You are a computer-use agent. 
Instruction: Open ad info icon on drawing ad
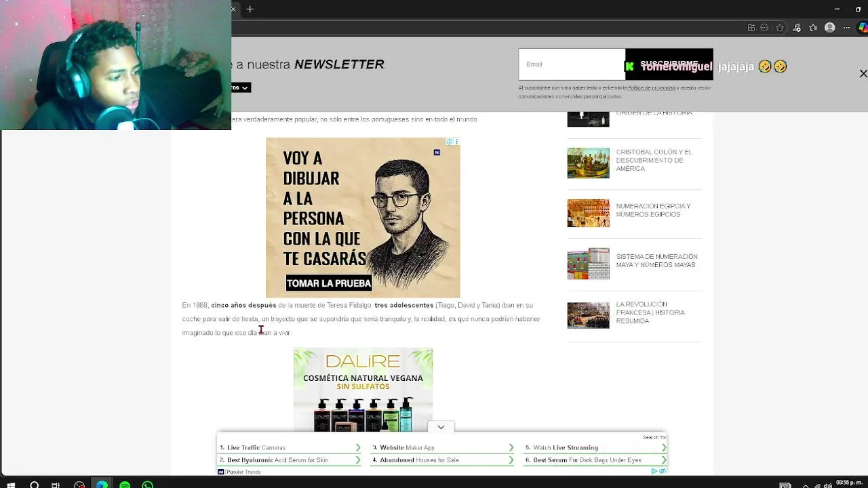[449, 142]
